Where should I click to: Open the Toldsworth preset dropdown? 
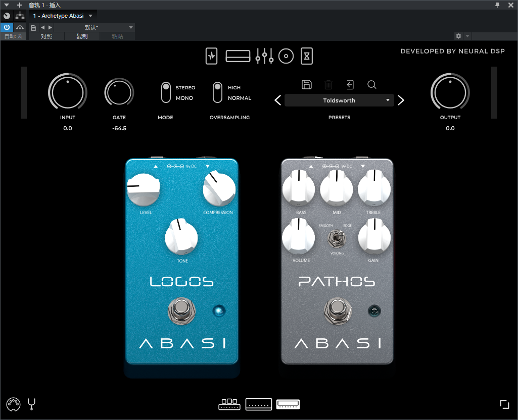pos(339,100)
